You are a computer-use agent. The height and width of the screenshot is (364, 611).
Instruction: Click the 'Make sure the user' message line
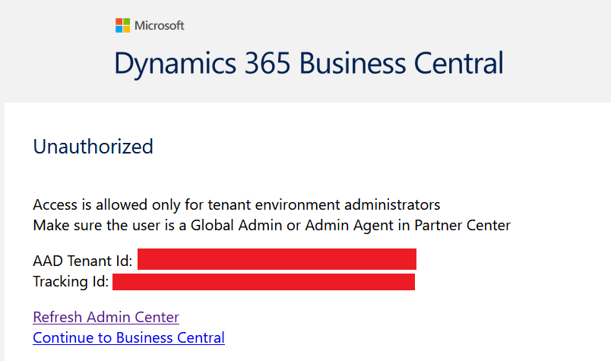click(271, 225)
